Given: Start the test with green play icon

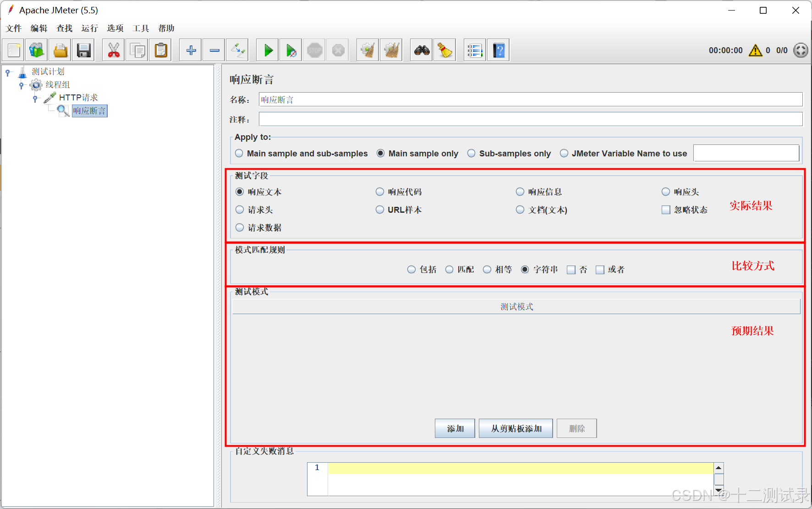Looking at the screenshot, I should point(268,50).
